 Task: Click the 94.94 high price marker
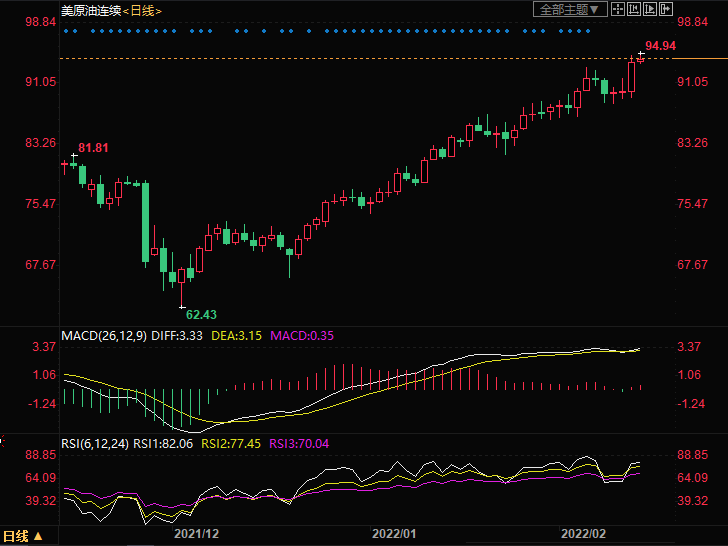660,46
